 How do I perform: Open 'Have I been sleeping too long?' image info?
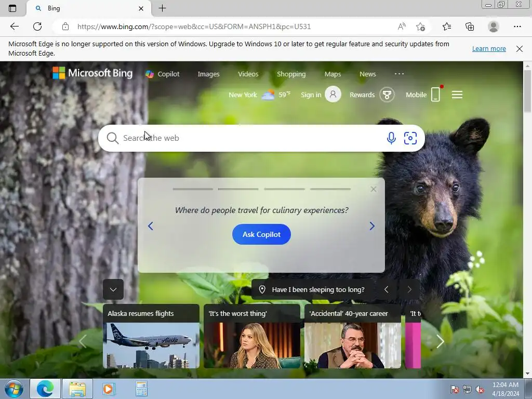pos(312,289)
